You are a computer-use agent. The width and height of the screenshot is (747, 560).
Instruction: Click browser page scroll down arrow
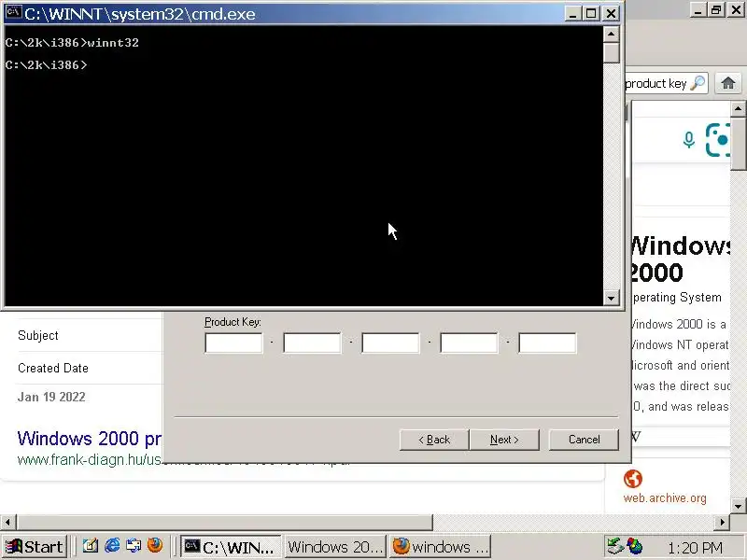[x=739, y=506]
